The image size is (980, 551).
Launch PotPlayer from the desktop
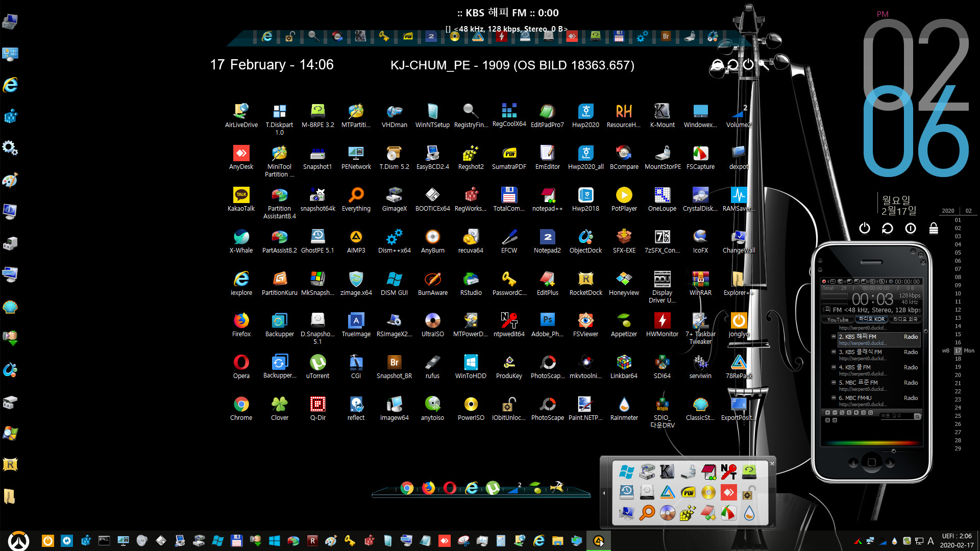click(x=624, y=199)
